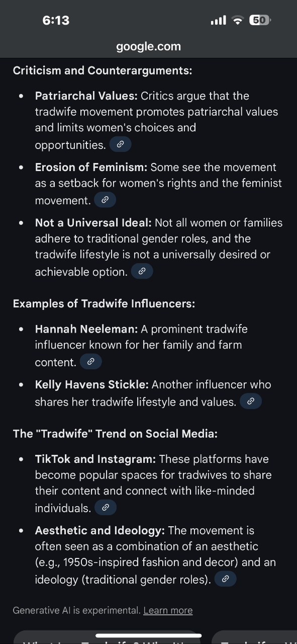Tap the google.com address bar

coord(148,47)
